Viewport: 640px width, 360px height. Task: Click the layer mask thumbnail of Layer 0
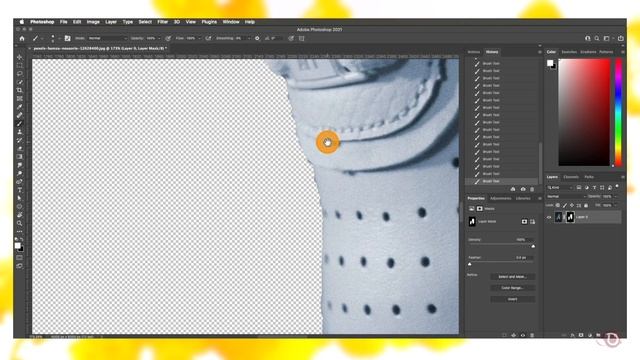[570, 218]
